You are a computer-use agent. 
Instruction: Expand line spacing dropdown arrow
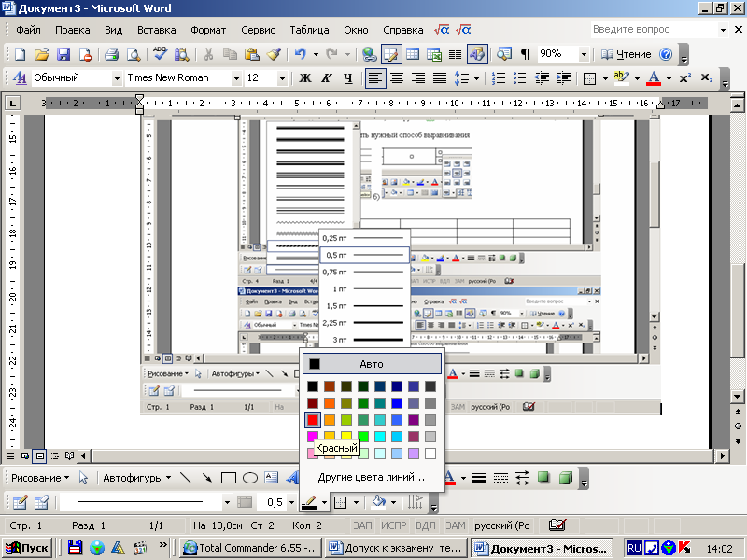(476, 78)
